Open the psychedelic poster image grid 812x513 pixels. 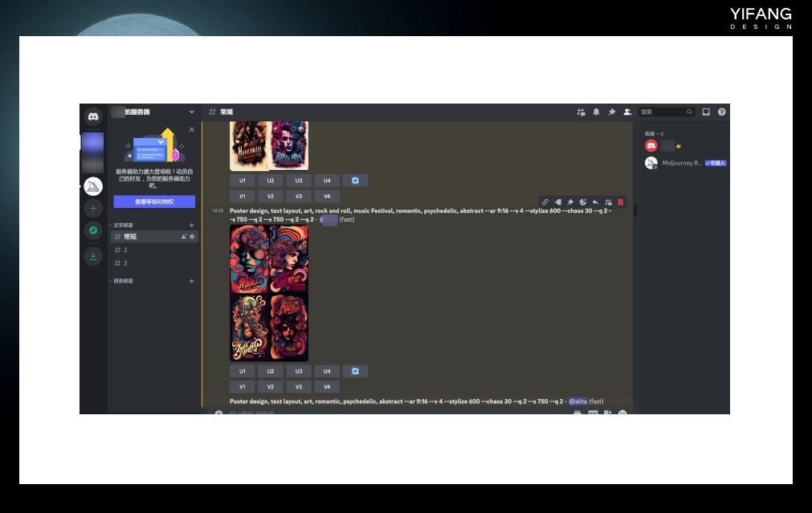[268, 293]
